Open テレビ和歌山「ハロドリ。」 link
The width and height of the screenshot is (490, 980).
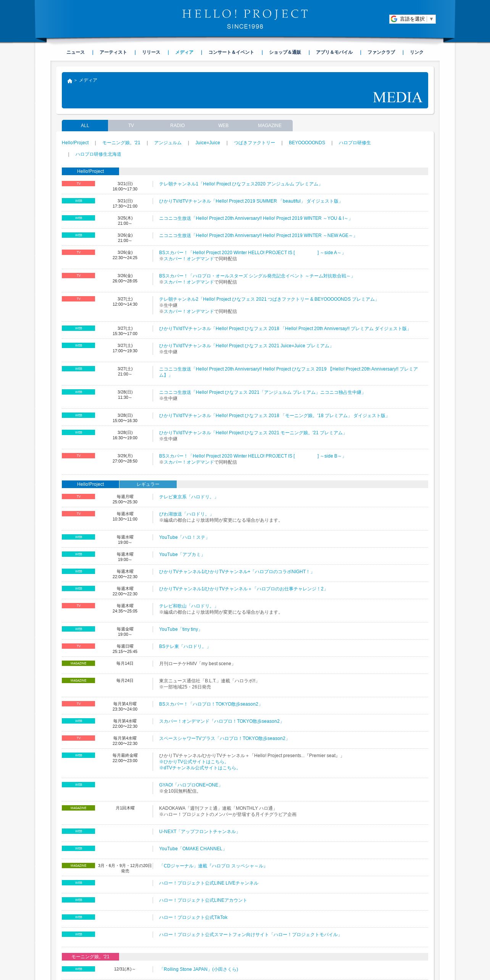[x=189, y=606]
